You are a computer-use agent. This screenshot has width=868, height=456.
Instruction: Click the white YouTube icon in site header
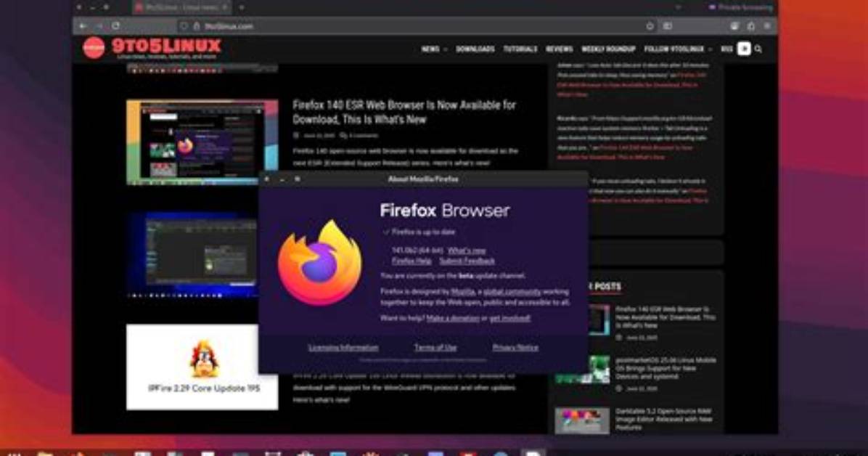[744, 49]
